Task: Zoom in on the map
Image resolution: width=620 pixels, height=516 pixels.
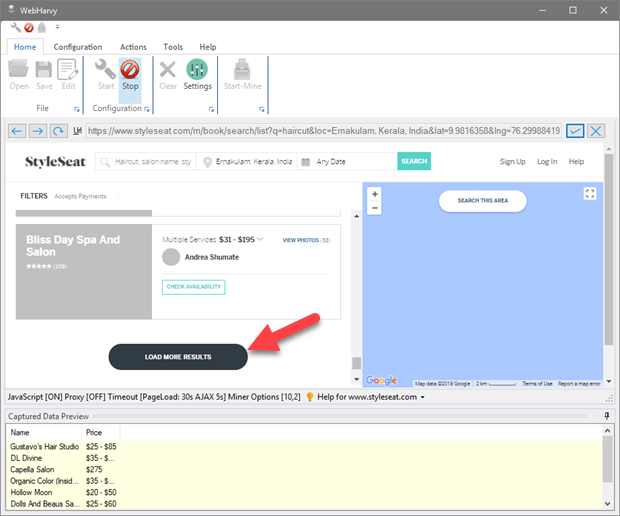Action: click(x=375, y=194)
